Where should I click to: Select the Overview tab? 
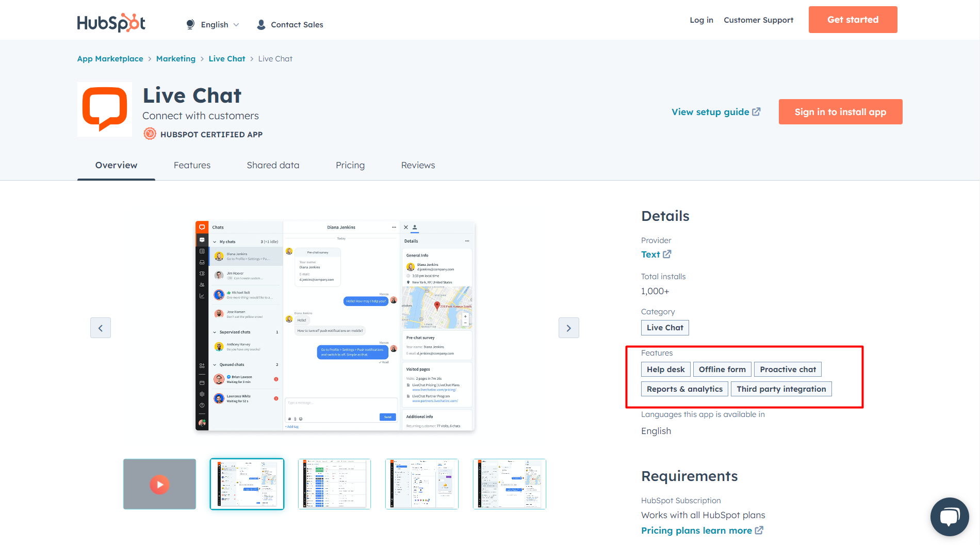click(x=116, y=165)
